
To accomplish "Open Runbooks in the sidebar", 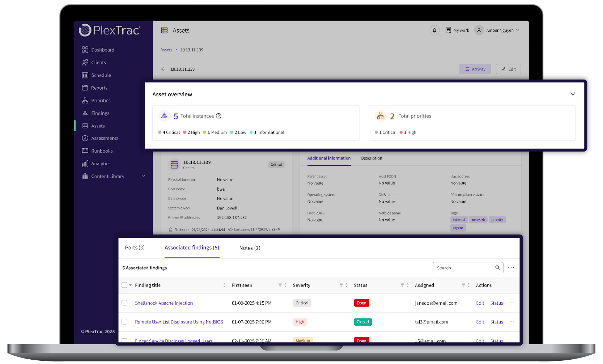I will [97, 151].
